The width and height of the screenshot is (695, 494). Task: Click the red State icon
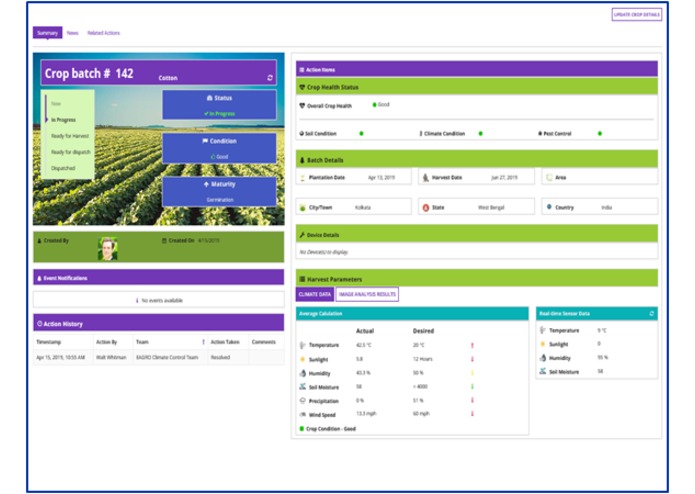click(x=426, y=207)
